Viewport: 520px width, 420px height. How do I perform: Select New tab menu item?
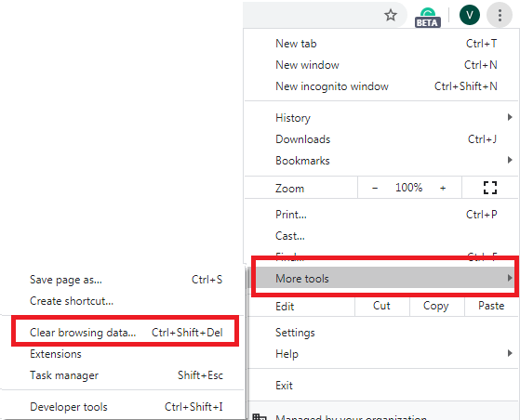382,44
